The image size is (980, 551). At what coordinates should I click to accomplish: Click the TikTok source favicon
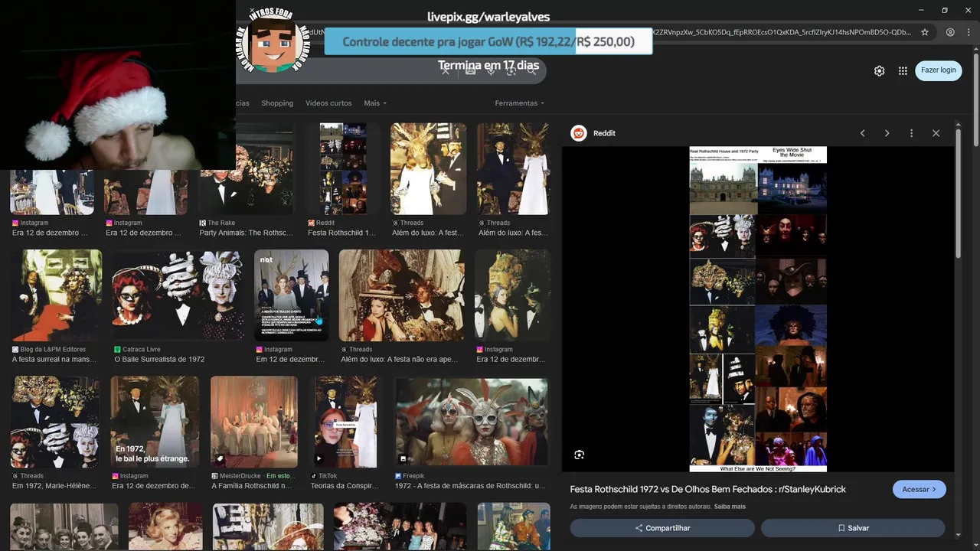(314, 476)
